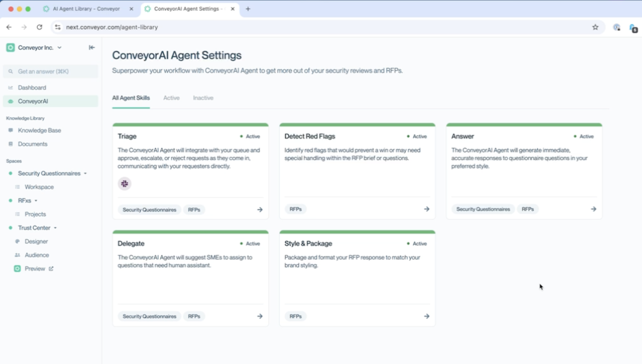The height and width of the screenshot is (364, 642).
Task: Open Knowledge Base in sidebar
Action: pos(39,130)
